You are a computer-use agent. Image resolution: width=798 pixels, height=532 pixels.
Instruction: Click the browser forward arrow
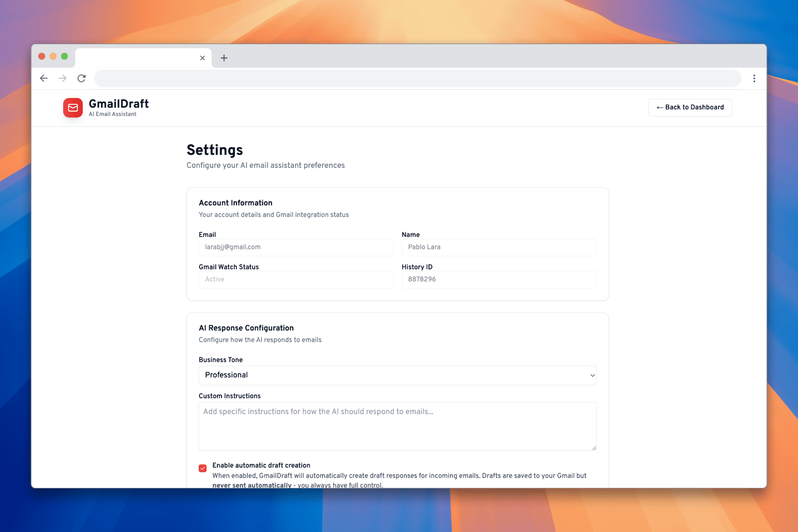coord(63,79)
